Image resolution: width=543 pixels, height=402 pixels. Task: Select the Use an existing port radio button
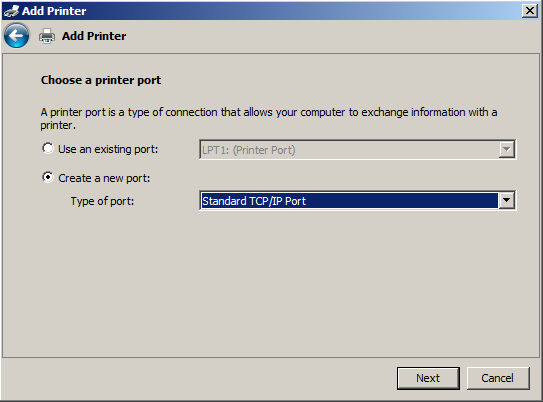(48, 149)
